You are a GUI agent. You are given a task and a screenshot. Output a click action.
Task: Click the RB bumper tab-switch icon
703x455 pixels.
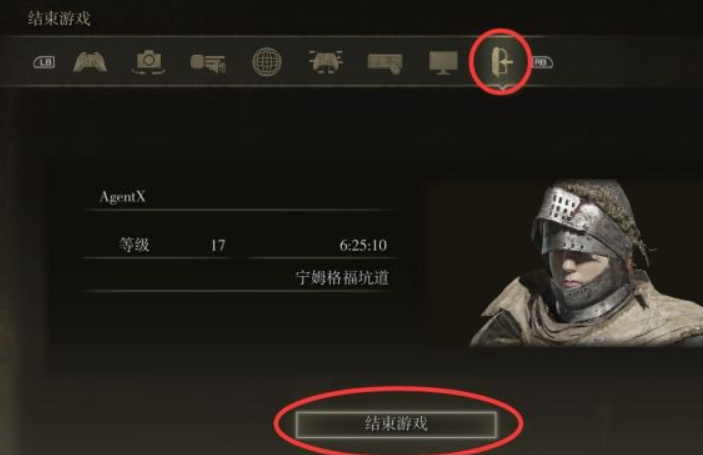pyautogui.click(x=542, y=62)
